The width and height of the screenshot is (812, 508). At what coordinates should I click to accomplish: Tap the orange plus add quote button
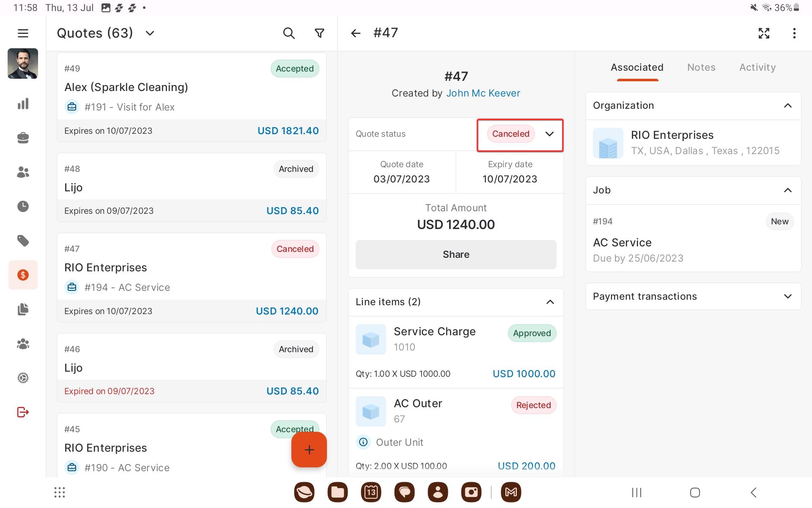pyautogui.click(x=309, y=450)
